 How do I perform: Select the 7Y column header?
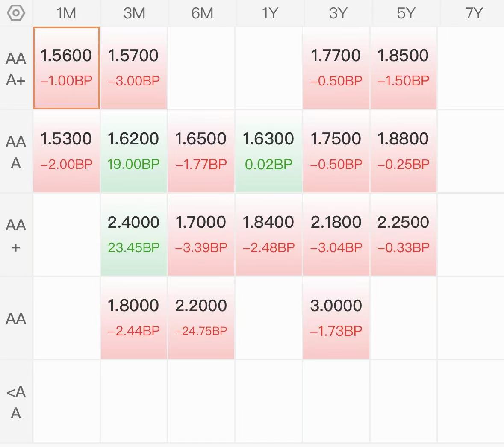click(x=473, y=13)
